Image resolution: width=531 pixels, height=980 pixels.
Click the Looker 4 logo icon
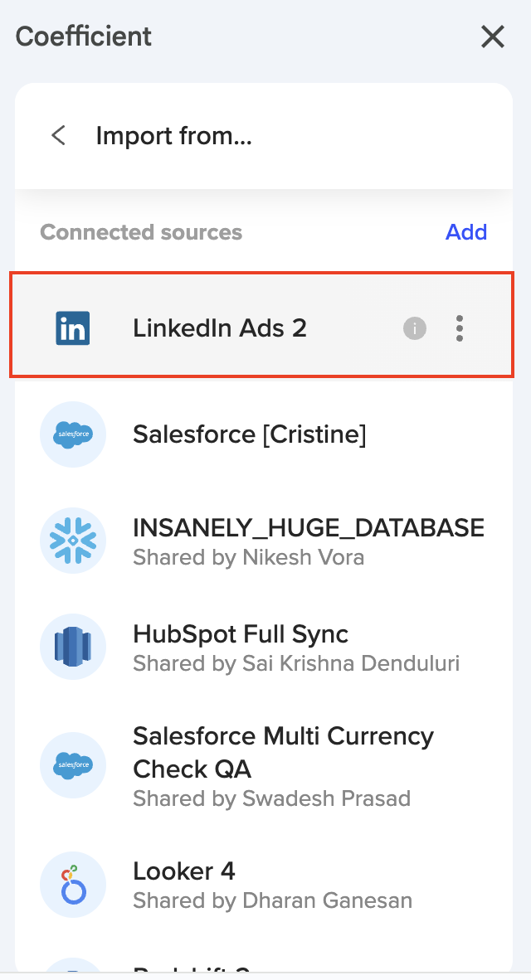click(x=73, y=885)
